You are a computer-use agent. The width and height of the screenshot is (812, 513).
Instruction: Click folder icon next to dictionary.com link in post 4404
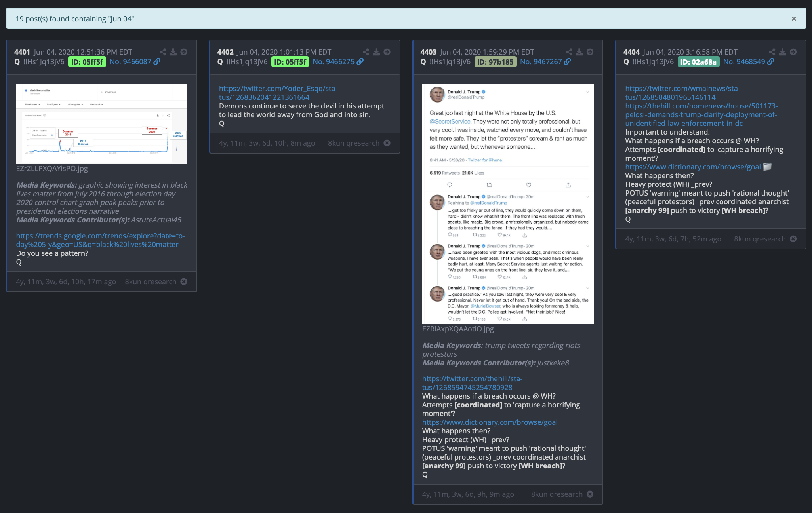(768, 167)
